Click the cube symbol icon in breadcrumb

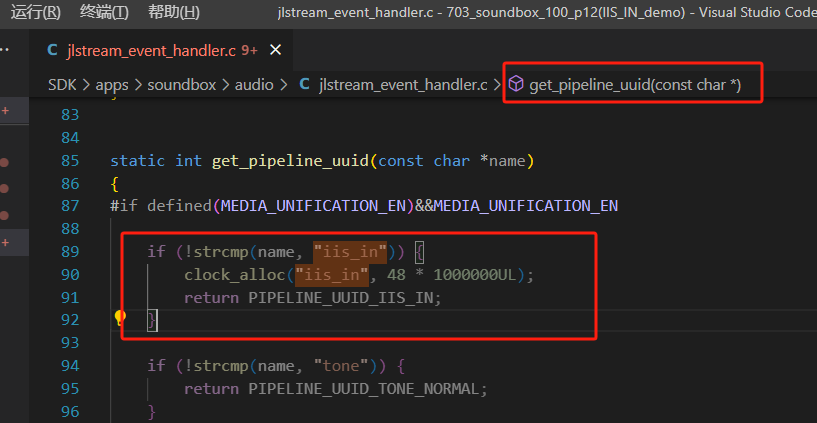tap(516, 84)
